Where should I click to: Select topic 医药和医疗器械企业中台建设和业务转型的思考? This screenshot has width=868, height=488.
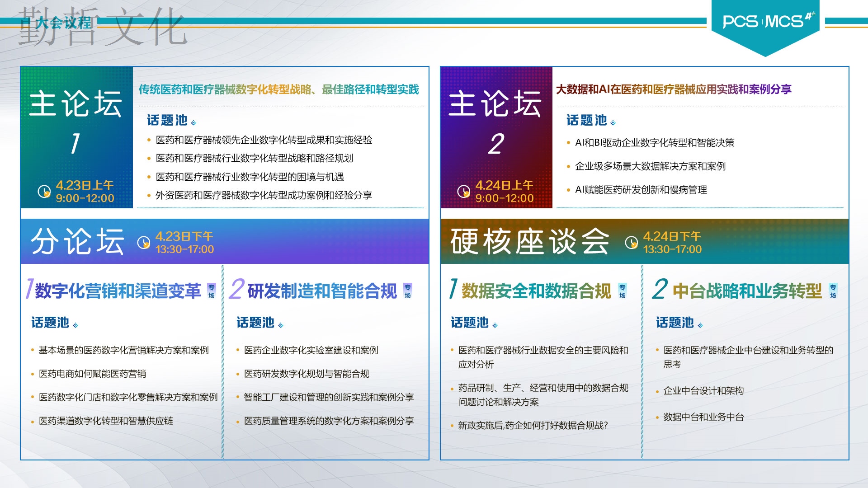tap(748, 357)
